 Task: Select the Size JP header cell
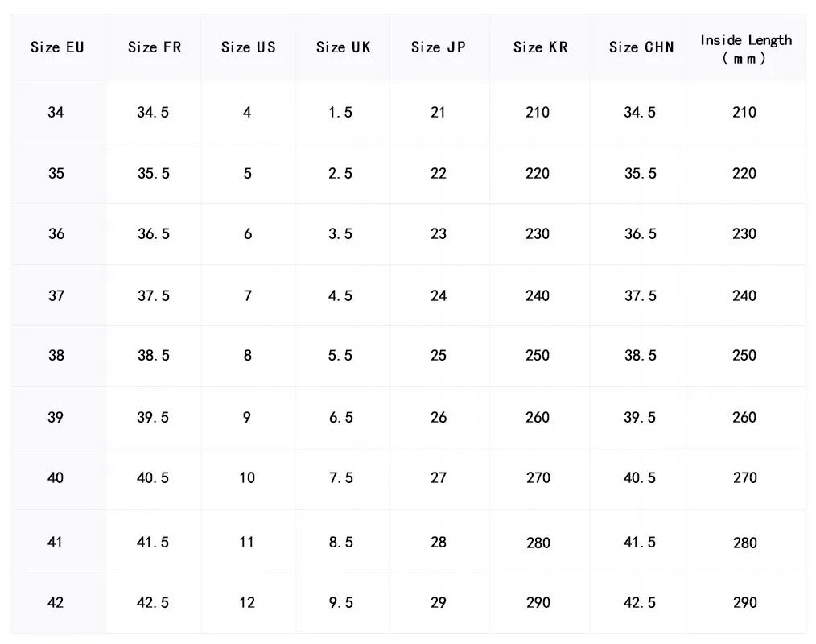438,47
